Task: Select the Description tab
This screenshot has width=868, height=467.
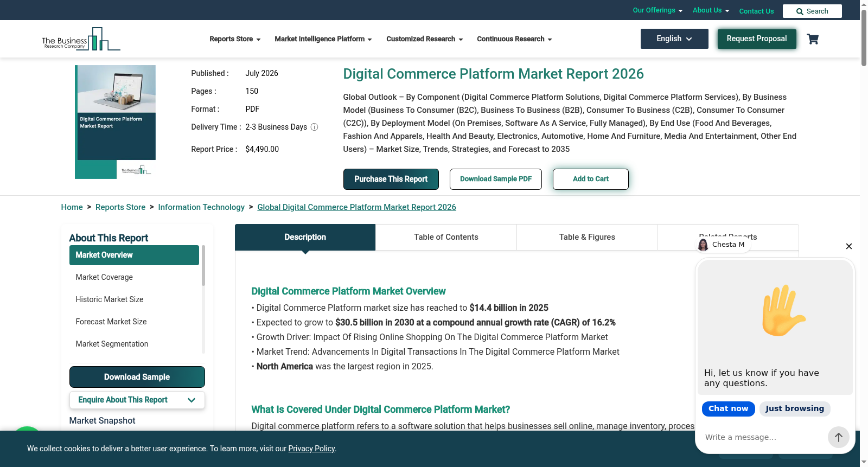Action: pos(305,237)
